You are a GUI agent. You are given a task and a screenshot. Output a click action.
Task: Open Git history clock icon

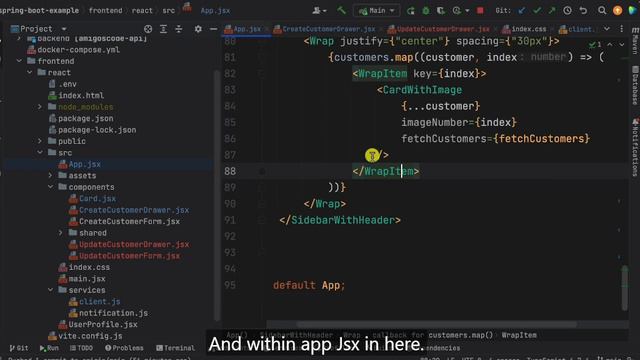567,11
